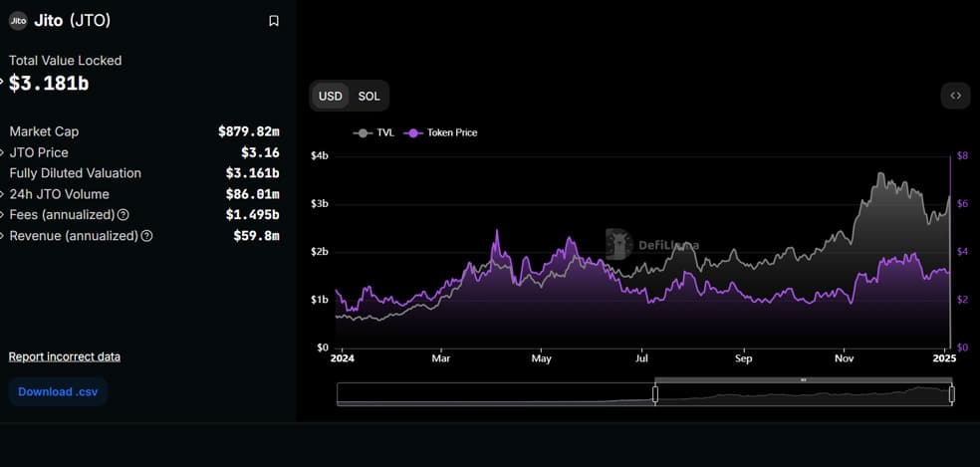This screenshot has height=467, width=980.
Task: Expand the Total Value Locked breakdown
Action: click(x=2, y=82)
